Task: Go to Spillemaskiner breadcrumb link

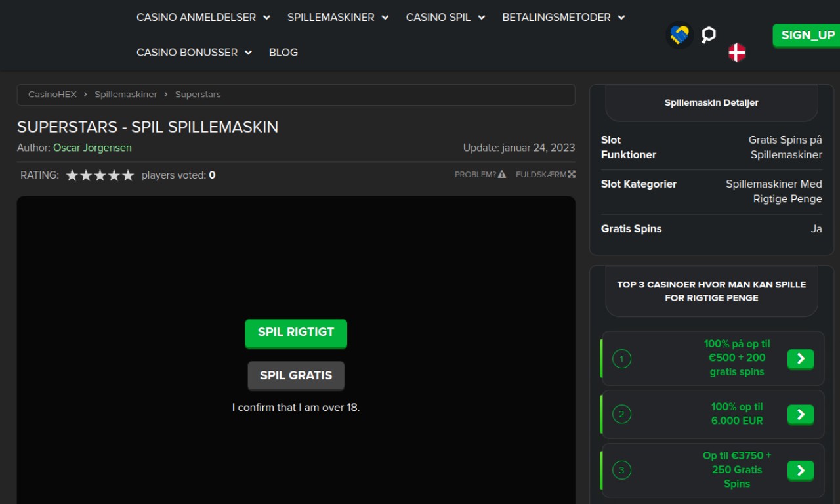Action: (x=126, y=94)
